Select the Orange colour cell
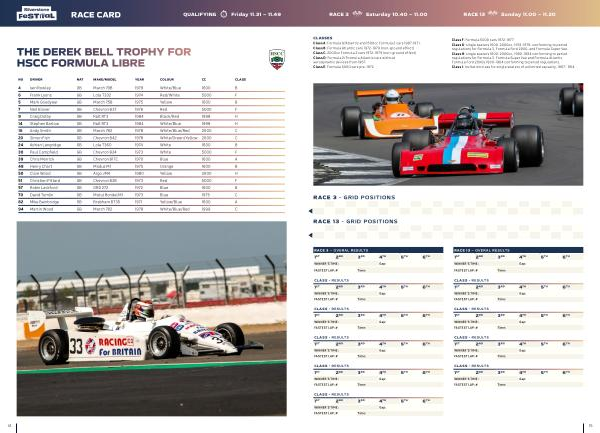600x433 pixels. pyautogui.click(x=166, y=166)
